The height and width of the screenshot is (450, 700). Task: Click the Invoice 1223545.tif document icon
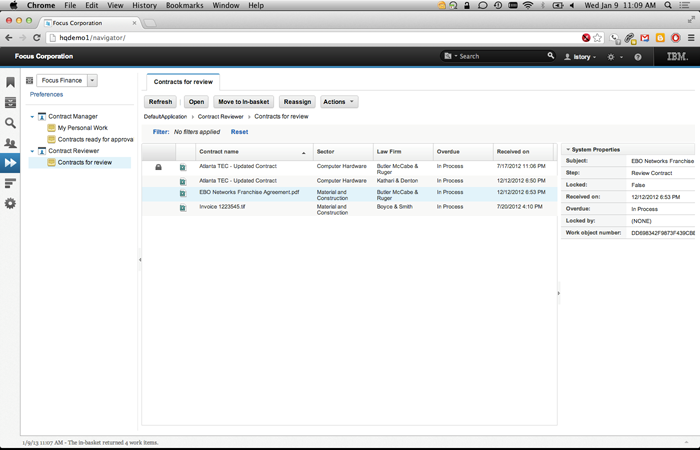tap(183, 208)
